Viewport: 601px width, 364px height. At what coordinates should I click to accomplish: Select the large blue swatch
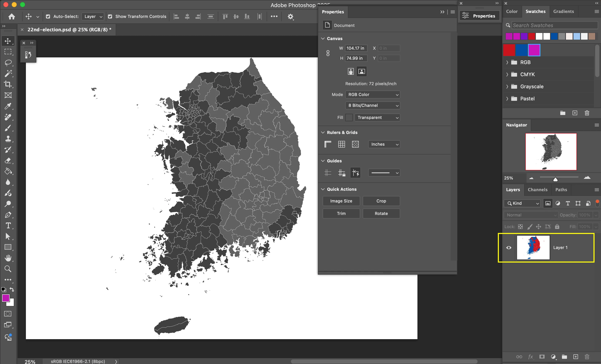coord(521,50)
